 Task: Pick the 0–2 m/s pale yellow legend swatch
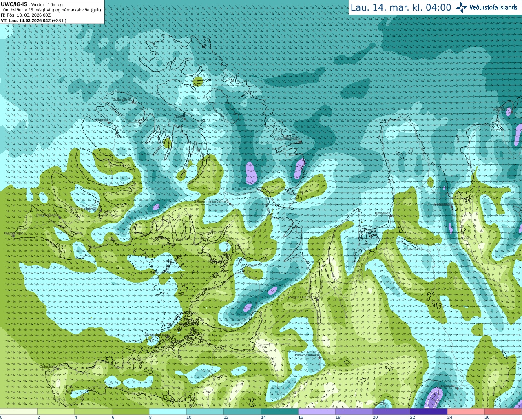click(x=19, y=411)
